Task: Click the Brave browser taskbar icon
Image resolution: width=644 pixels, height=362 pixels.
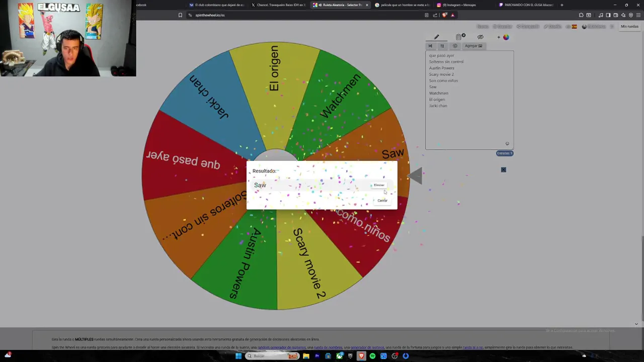Action: pyautogui.click(x=361, y=356)
